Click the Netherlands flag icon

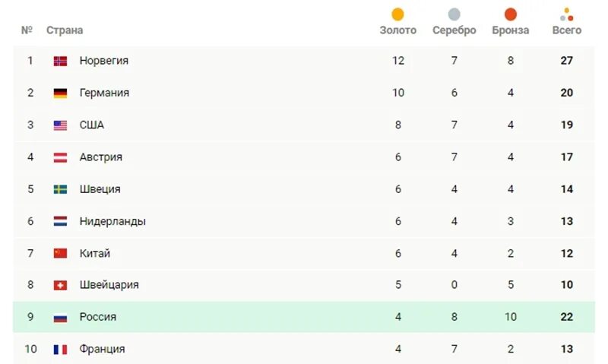(60, 221)
